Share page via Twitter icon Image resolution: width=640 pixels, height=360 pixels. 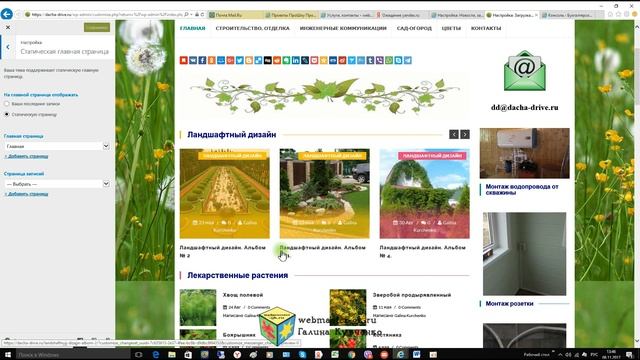[240, 60]
